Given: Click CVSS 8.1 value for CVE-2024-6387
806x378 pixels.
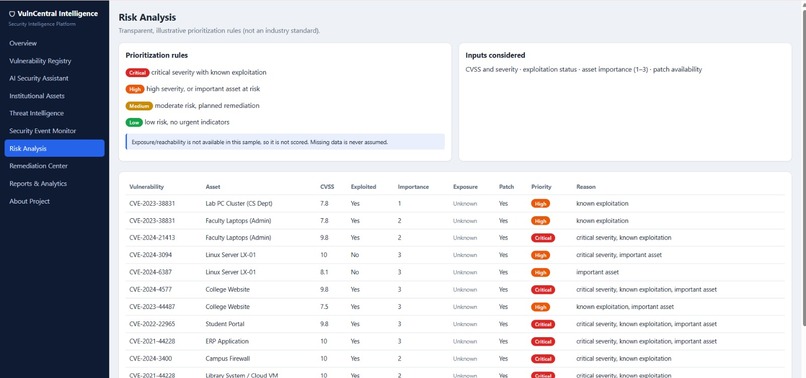Looking at the screenshot, I should point(324,272).
